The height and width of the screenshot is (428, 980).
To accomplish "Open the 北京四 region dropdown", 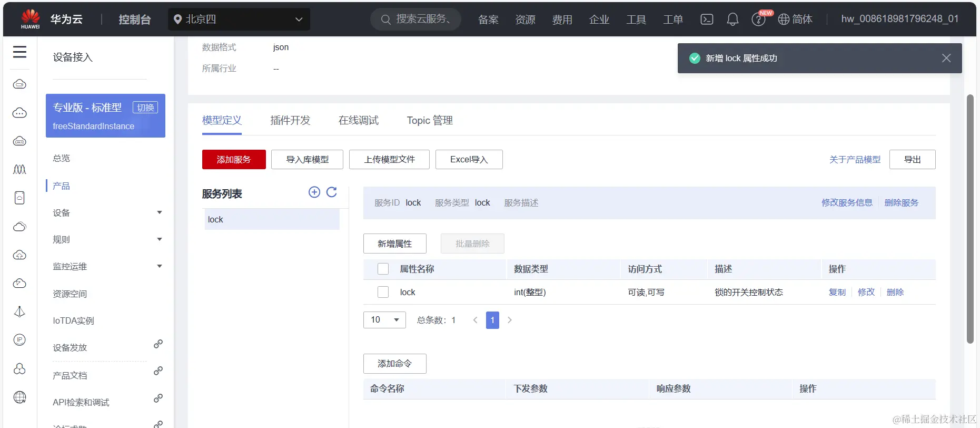I will click(239, 20).
